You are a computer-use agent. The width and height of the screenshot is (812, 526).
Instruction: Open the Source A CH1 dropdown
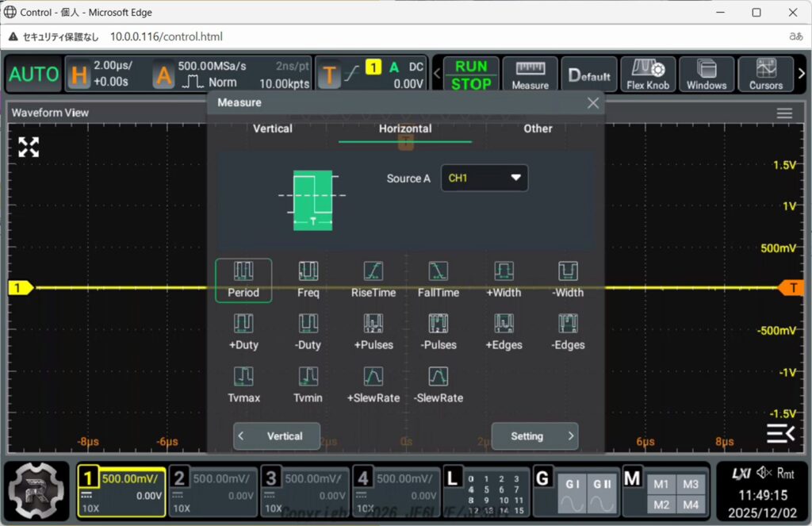(485, 179)
